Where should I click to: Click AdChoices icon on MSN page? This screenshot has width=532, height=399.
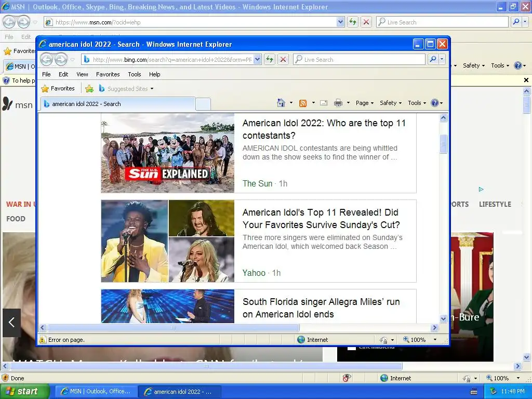pos(481,189)
